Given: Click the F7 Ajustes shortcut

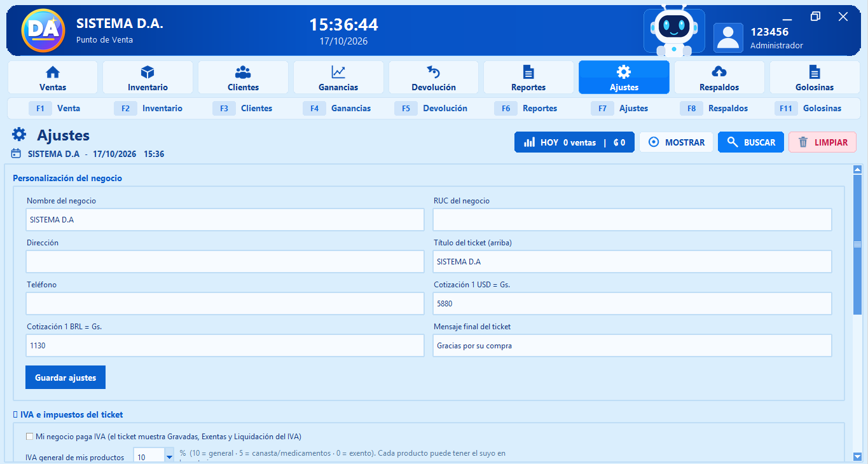Looking at the screenshot, I should [x=620, y=109].
